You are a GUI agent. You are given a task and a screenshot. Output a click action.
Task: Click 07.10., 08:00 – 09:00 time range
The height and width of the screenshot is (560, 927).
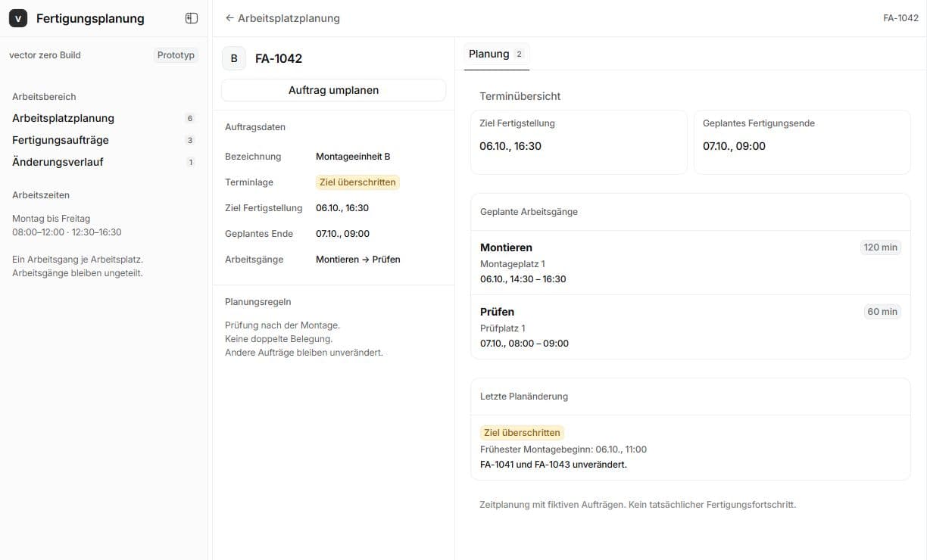click(524, 344)
